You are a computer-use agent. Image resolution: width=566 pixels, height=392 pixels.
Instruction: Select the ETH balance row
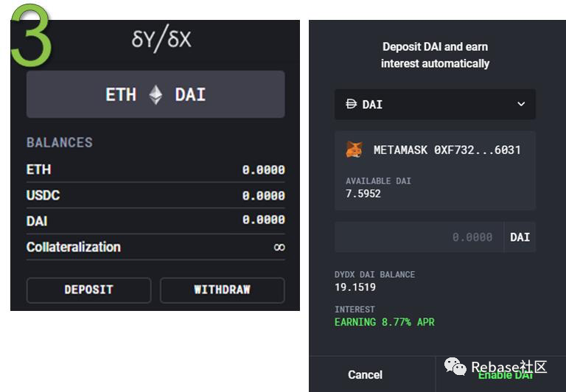[156, 169]
